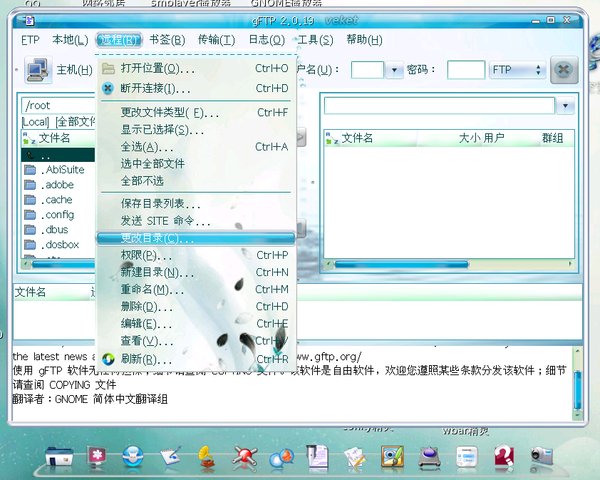The image size is (600, 480).
Task: Click the highlighted 更改目录(C)... entry
Action: point(196,238)
